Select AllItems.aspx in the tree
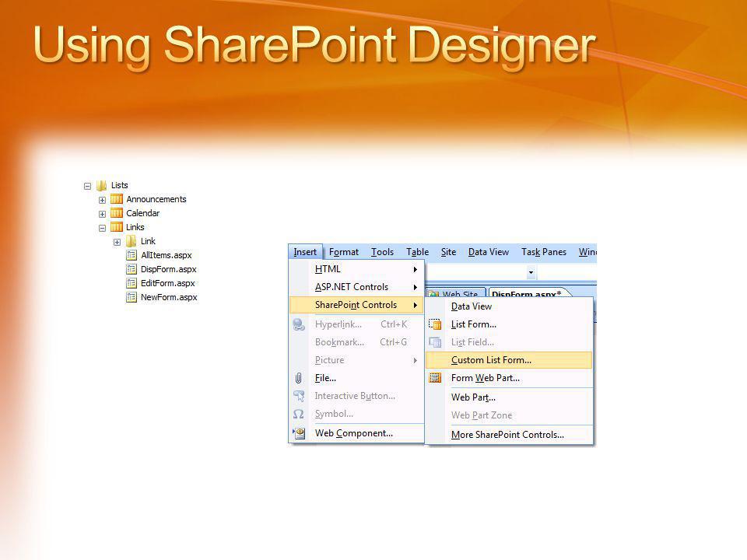Viewport: 747px width, 560px height. pyautogui.click(x=167, y=255)
